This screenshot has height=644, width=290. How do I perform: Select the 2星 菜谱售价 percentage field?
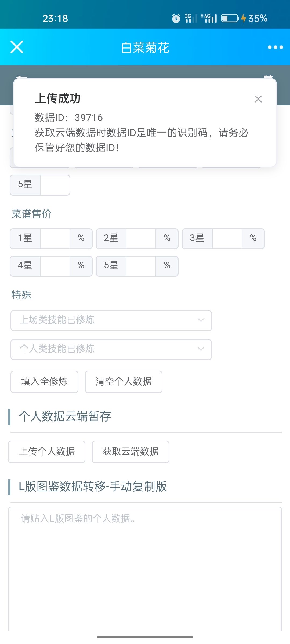tap(141, 239)
